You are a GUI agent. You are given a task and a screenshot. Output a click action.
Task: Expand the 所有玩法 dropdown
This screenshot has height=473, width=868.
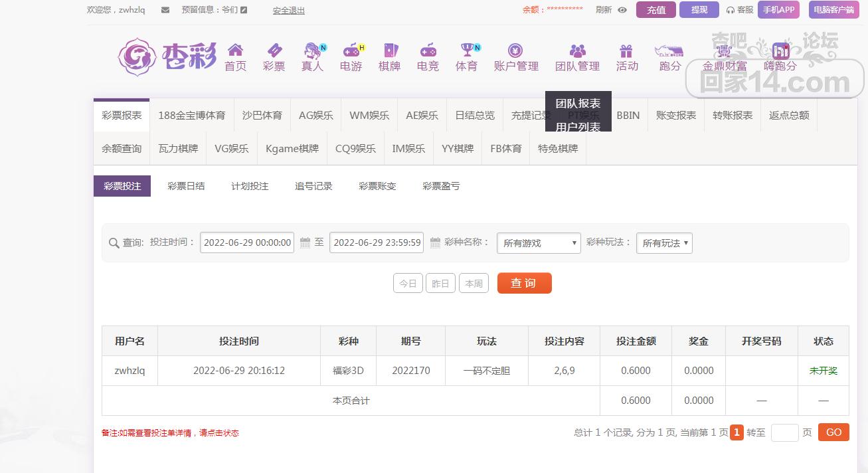664,243
